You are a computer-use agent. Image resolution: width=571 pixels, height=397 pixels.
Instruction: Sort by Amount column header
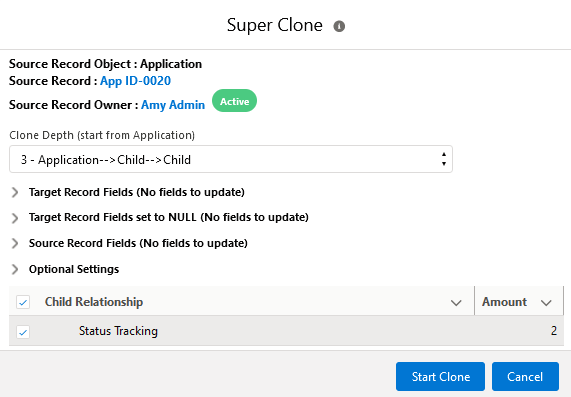504,302
